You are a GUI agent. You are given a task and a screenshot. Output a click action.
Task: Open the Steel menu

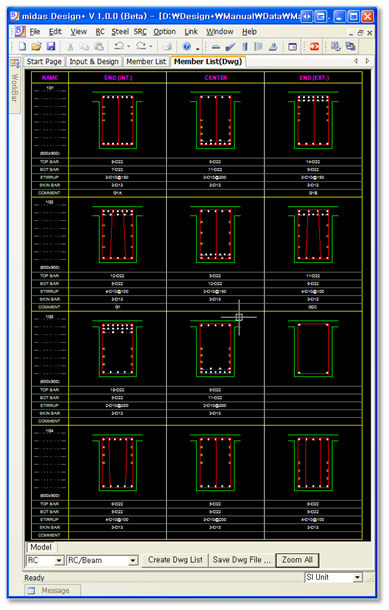(120, 32)
